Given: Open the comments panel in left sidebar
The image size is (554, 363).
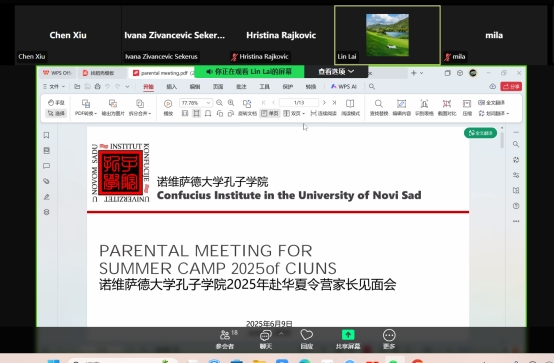Looking at the screenshot, I should [46, 166].
